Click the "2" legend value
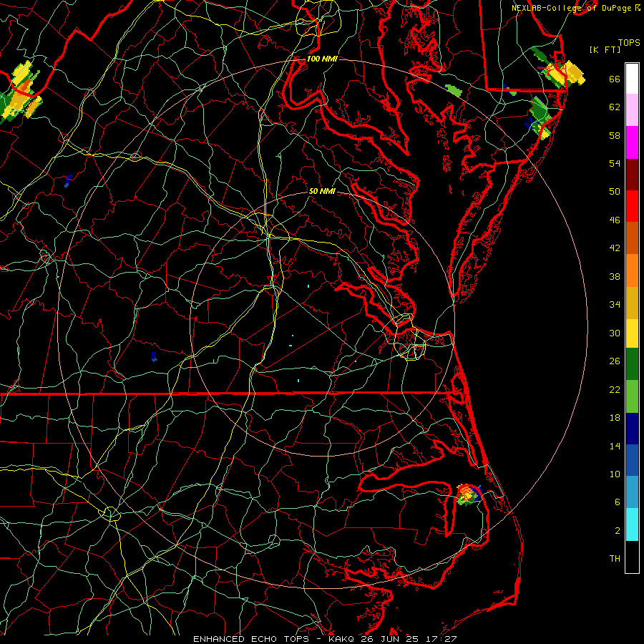 tap(618, 531)
